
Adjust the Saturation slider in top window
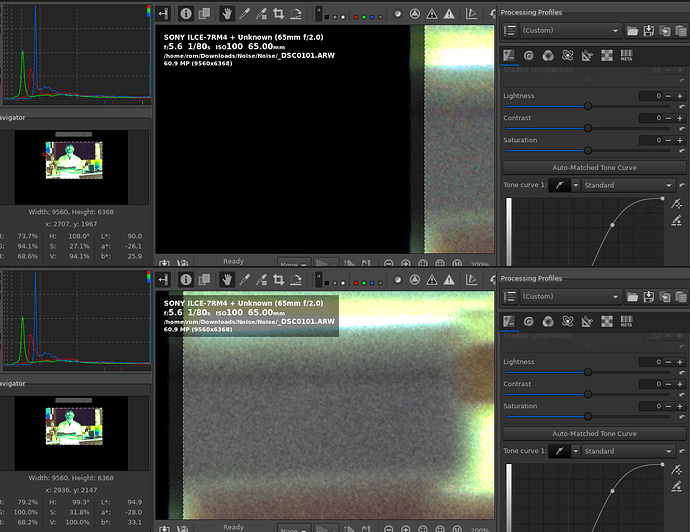pyautogui.click(x=588, y=150)
